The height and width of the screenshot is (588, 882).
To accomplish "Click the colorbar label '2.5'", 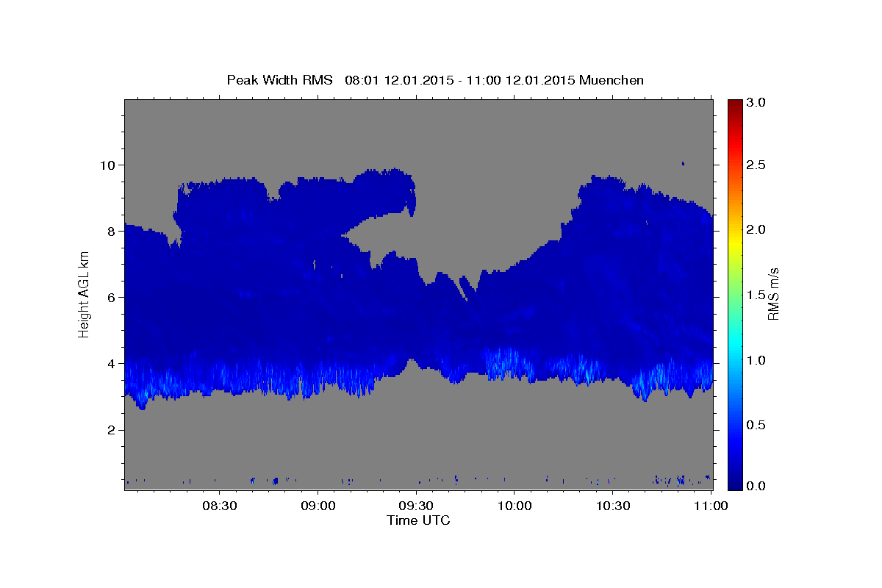I will pos(757,165).
